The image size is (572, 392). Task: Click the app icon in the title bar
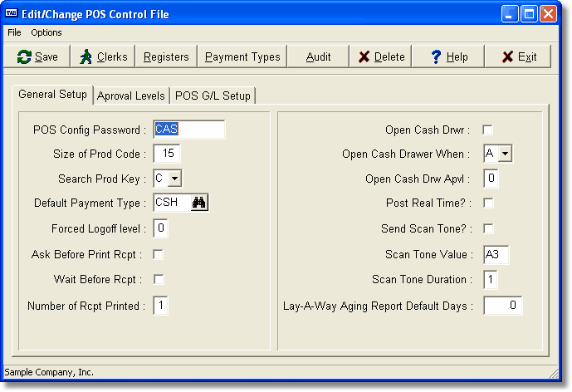12,13
